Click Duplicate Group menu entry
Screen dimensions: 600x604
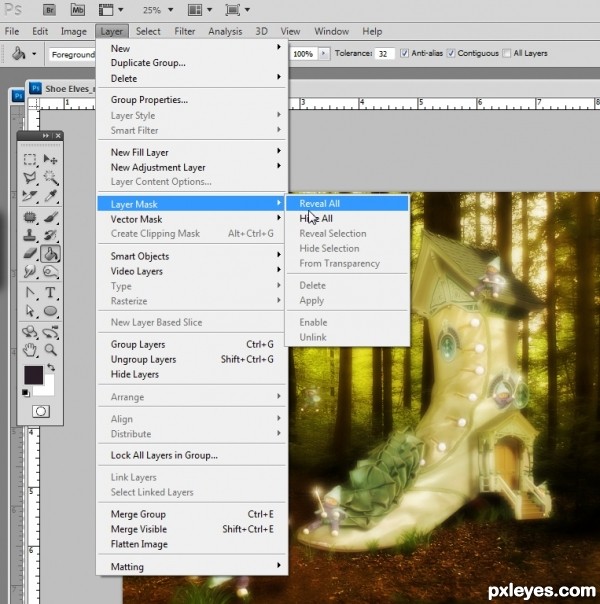point(192,62)
